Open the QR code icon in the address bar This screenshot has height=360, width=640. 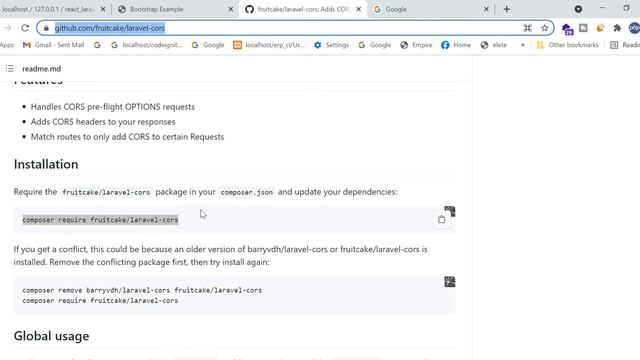click(527, 28)
